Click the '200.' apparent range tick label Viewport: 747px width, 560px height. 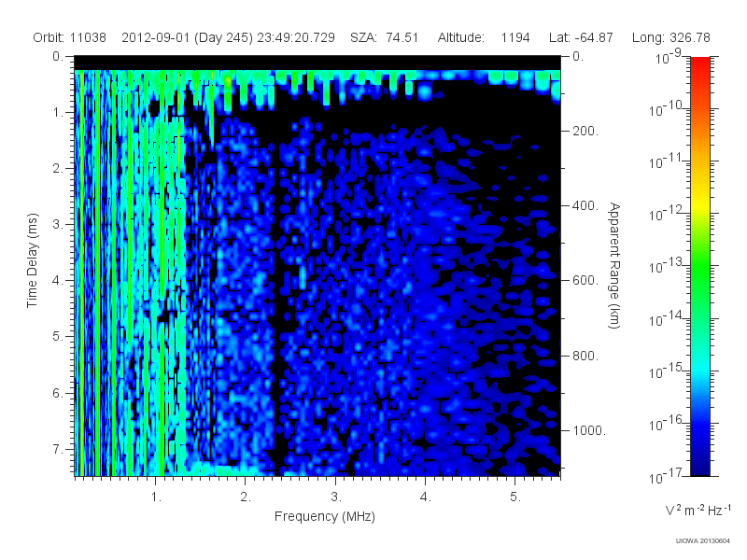(585, 131)
